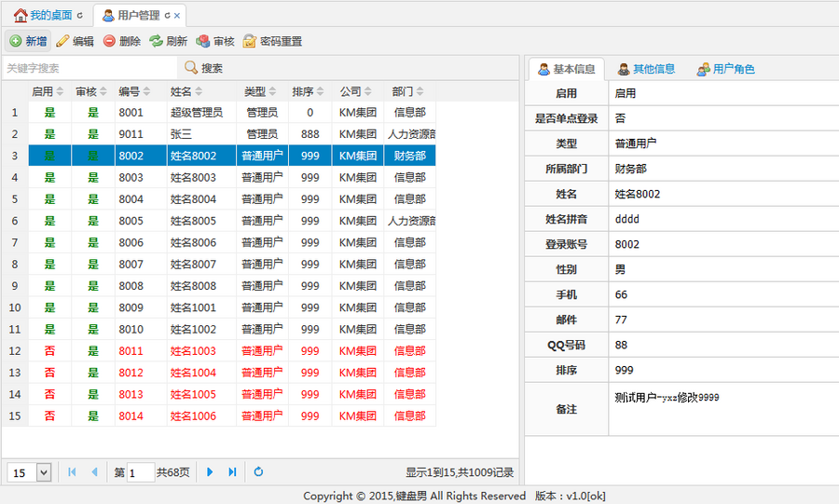839x504 pixels.
Task: Click the 888 sort value cell
Action: 309,134
